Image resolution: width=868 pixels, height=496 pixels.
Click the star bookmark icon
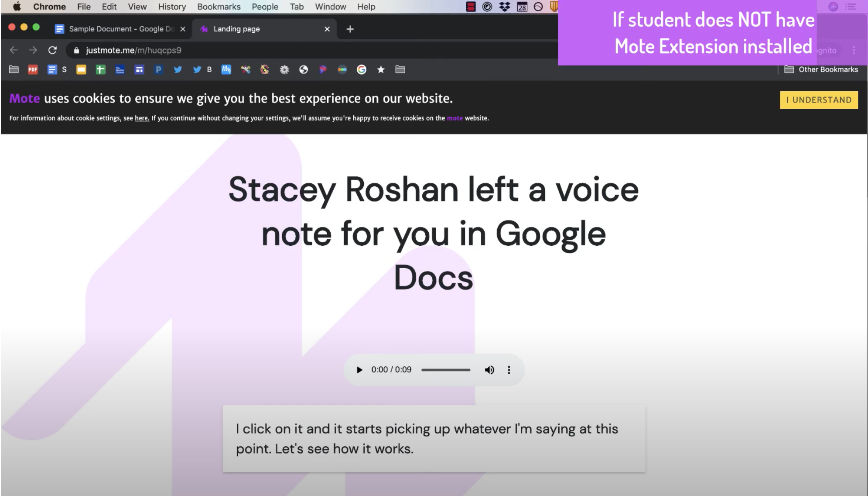click(381, 69)
